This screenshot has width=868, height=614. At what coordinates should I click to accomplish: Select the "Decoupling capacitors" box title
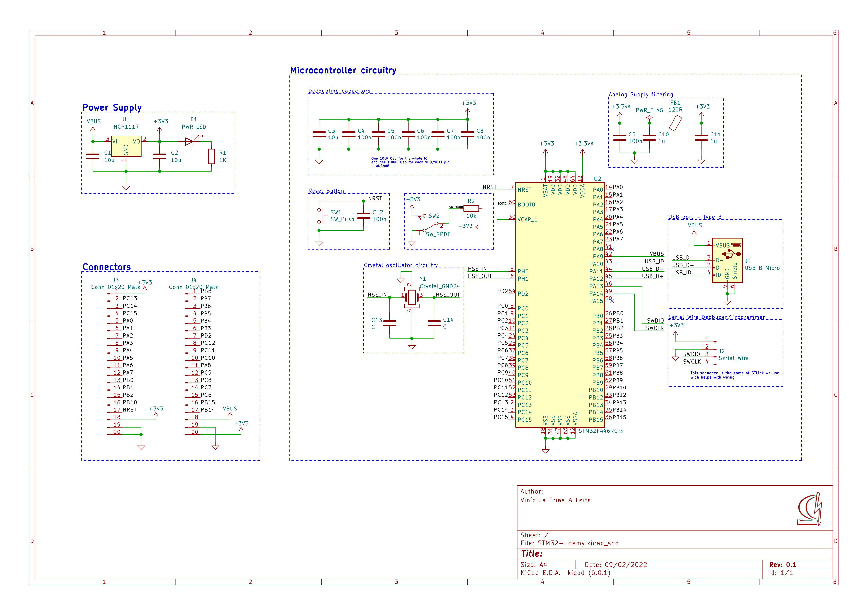(339, 91)
